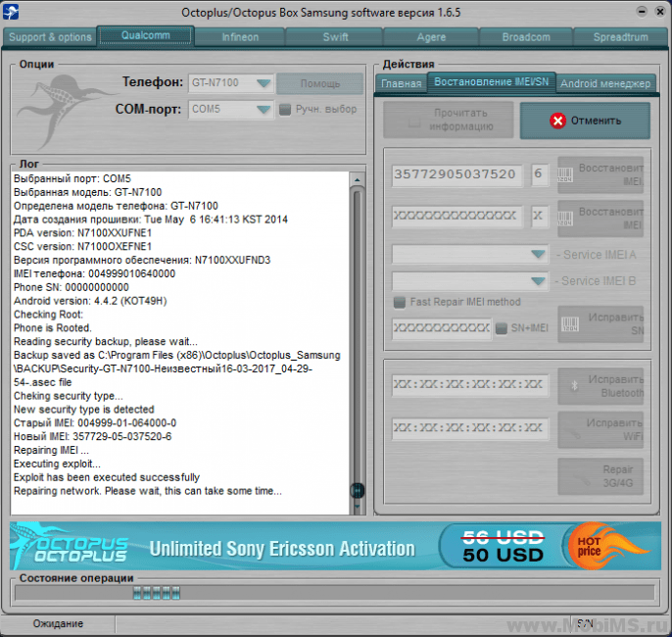Click log line 'Phone is Rooted.'
672x637 pixels.
[x=53, y=328]
